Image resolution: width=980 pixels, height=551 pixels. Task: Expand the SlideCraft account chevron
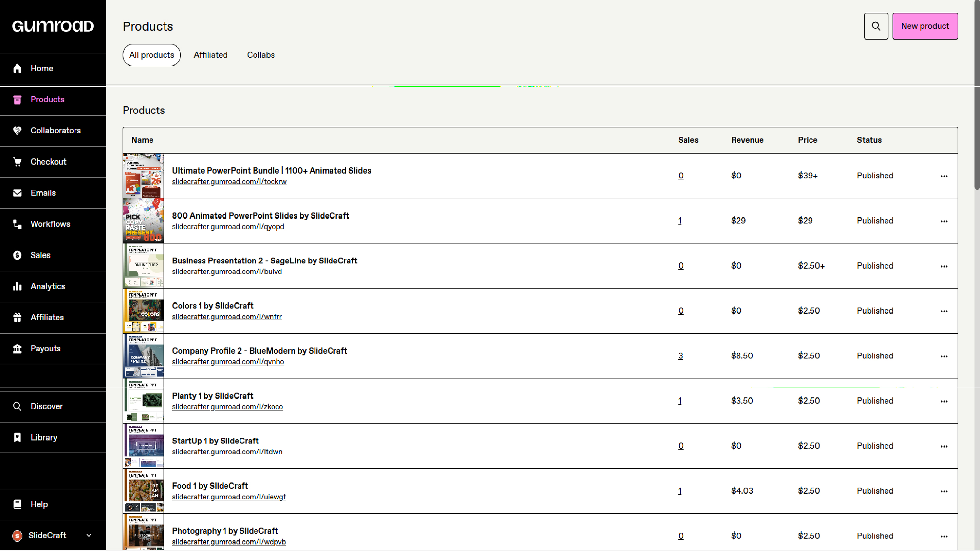click(x=88, y=536)
